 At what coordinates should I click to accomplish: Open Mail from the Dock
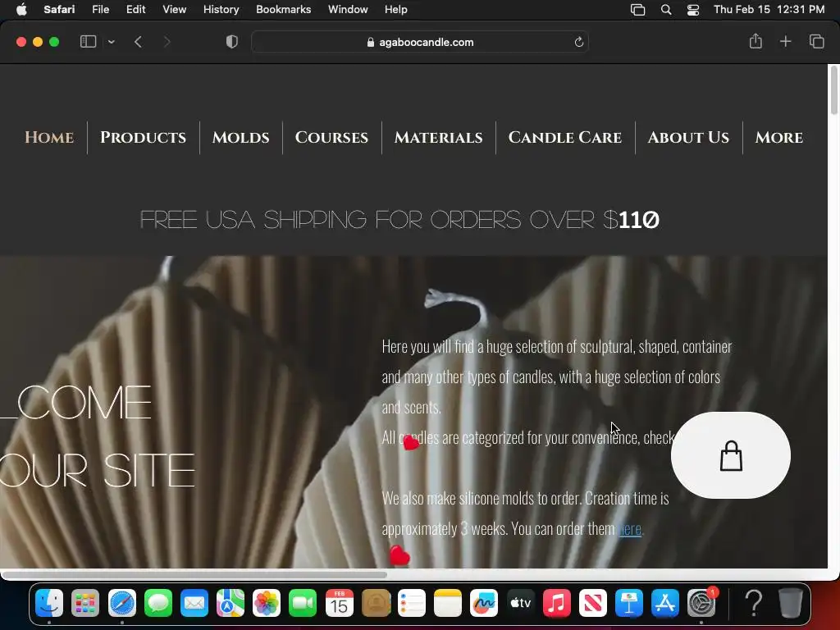click(x=194, y=603)
